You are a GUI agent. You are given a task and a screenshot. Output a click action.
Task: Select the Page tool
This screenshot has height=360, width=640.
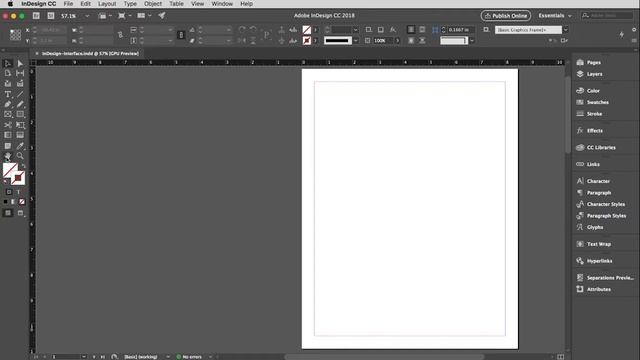[x=7, y=73]
